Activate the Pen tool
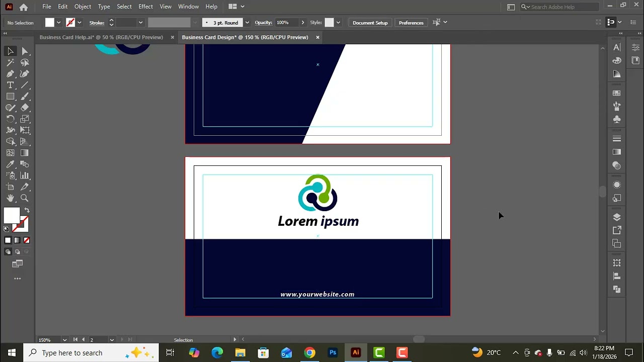Viewport: 644px width, 362px height. (x=11, y=74)
